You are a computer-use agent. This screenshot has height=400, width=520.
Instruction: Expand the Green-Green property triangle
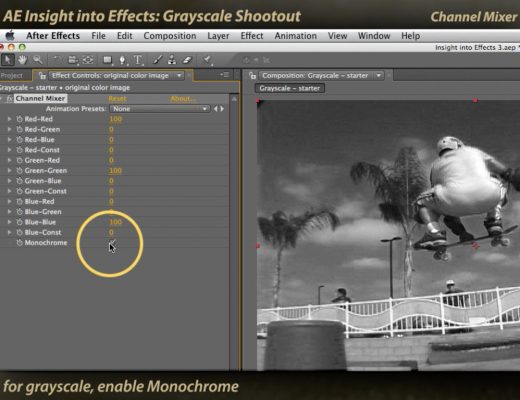(9, 171)
